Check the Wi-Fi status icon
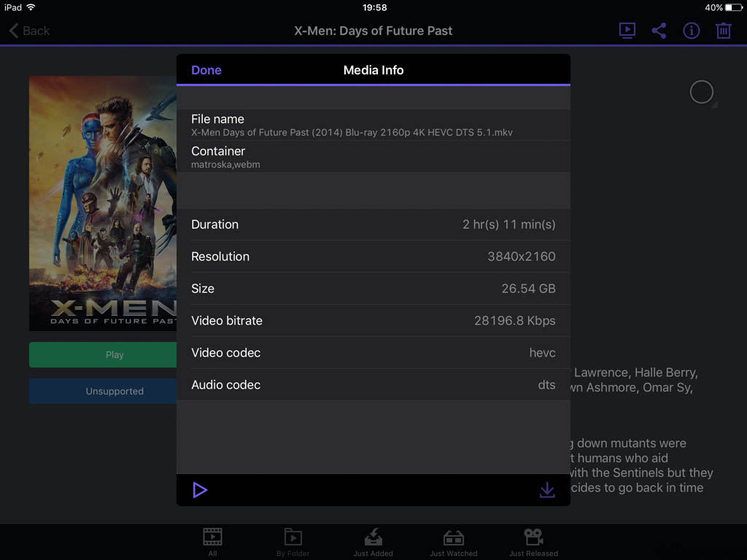 click(31, 7)
